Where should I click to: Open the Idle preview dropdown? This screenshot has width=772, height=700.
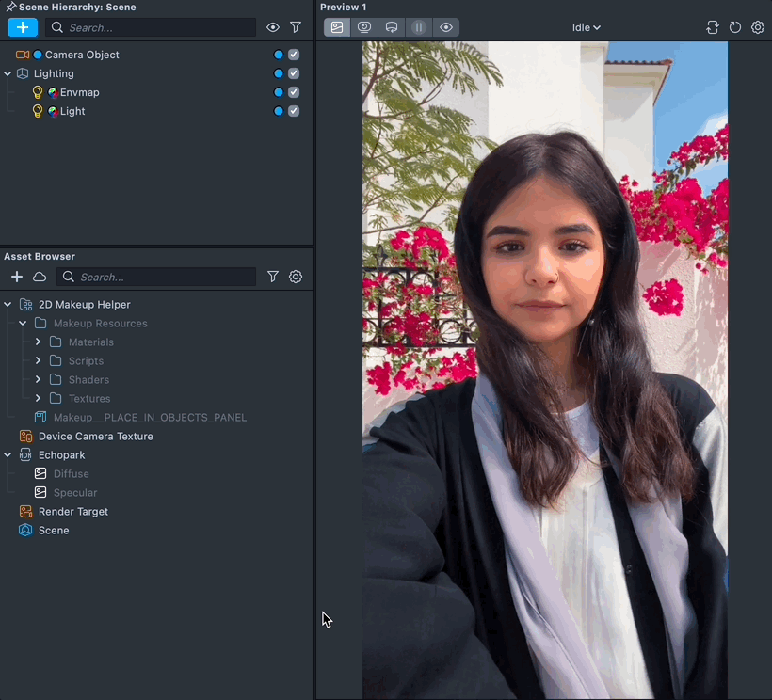pyautogui.click(x=586, y=27)
